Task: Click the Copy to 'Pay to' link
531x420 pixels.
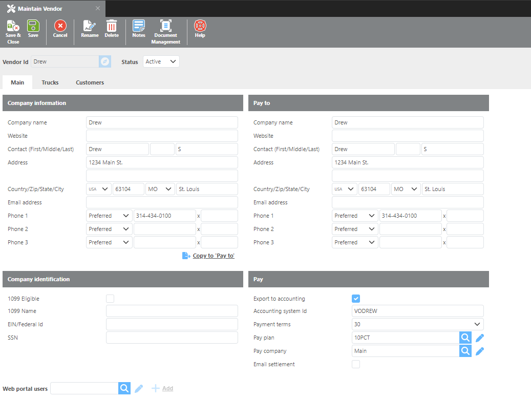Action: (x=213, y=256)
